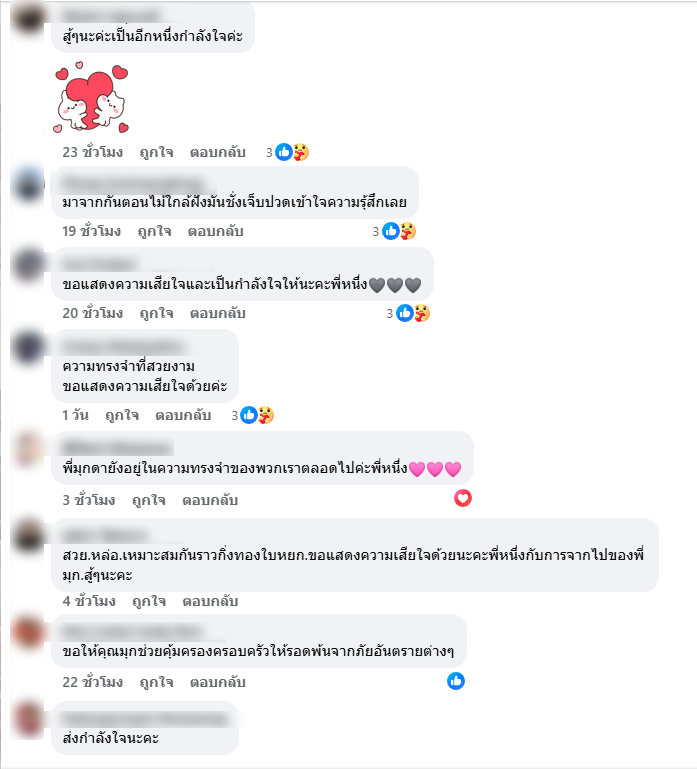
Task: Open reactions on the 19 ชั่วโมง comment
Action: tap(394, 231)
